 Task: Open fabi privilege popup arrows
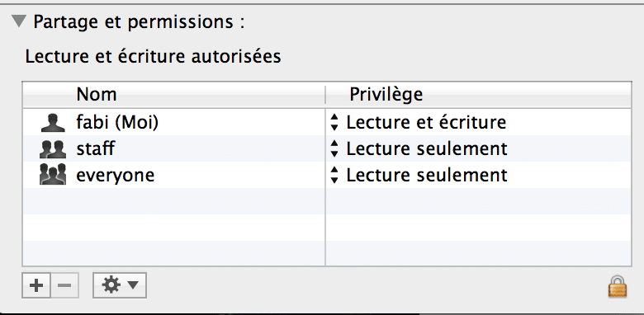pos(334,122)
